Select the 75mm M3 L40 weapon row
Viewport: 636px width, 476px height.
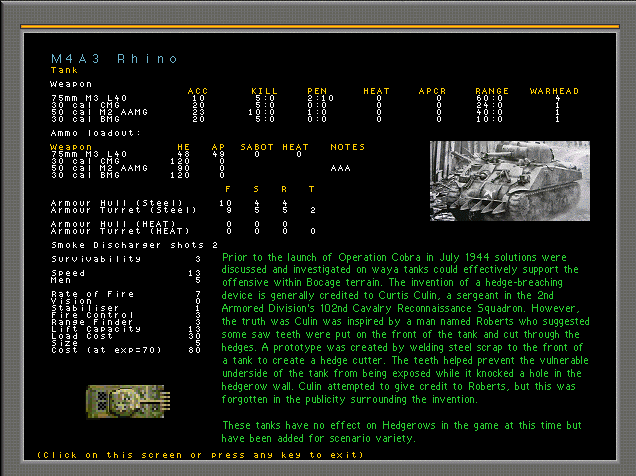pos(85,98)
